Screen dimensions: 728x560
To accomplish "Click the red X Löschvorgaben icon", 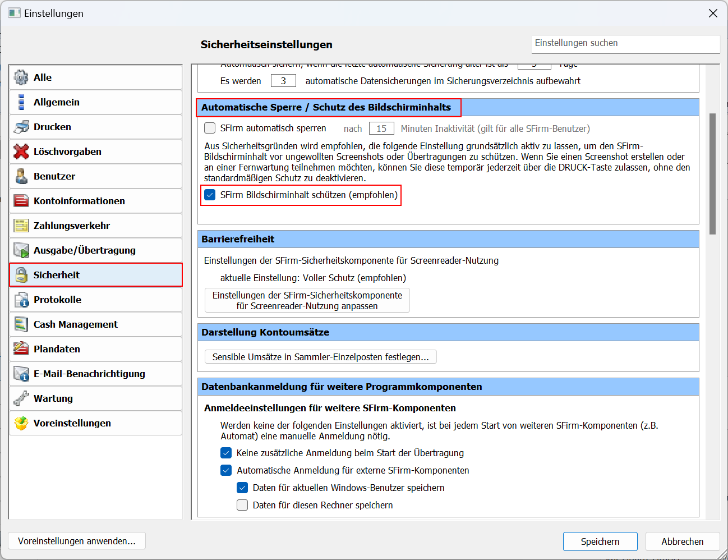I will coord(21,152).
